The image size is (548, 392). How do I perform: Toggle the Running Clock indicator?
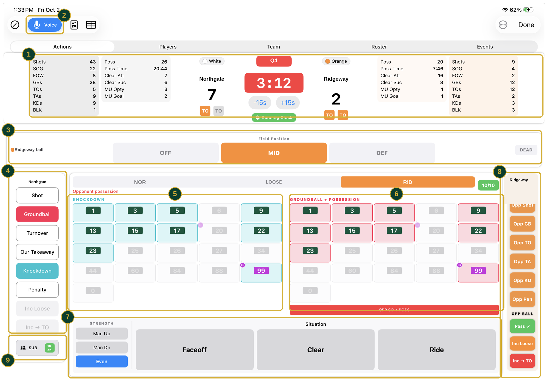274,117
